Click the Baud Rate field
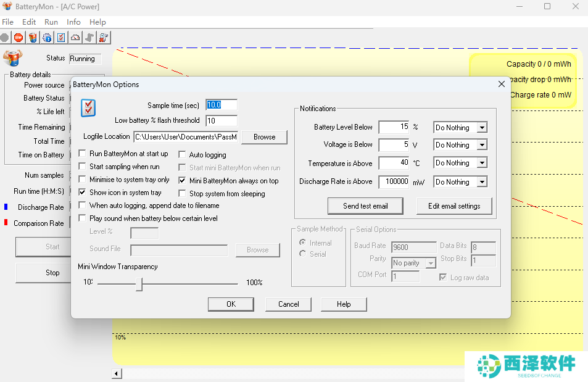This screenshot has width=588, height=382. (413, 247)
